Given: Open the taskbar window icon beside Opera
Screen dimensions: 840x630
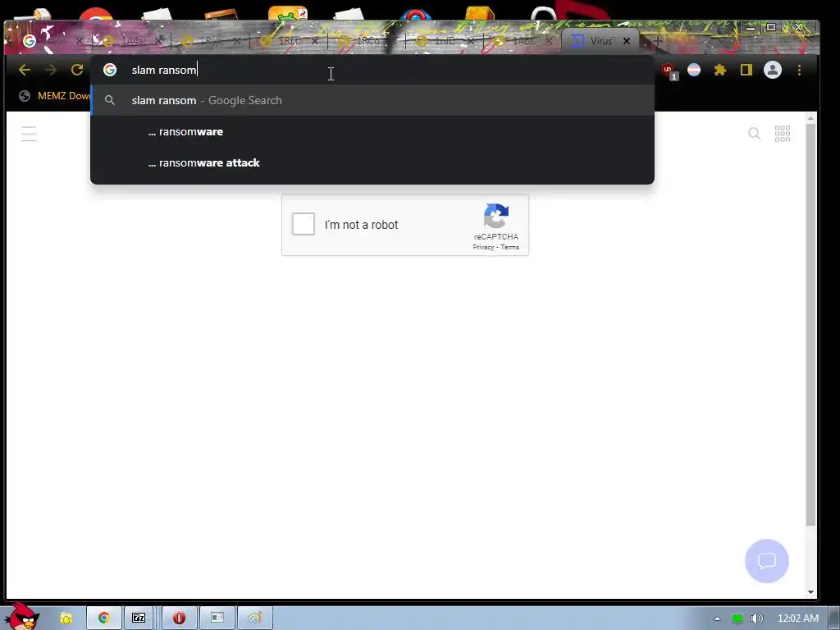Looking at the screenshot, I should click(x=217, y=618).
